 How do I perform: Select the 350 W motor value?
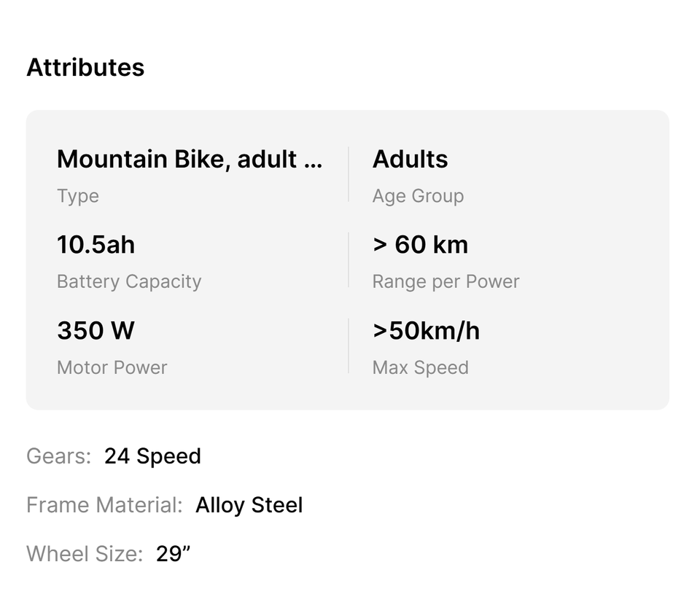pos(96,331)
